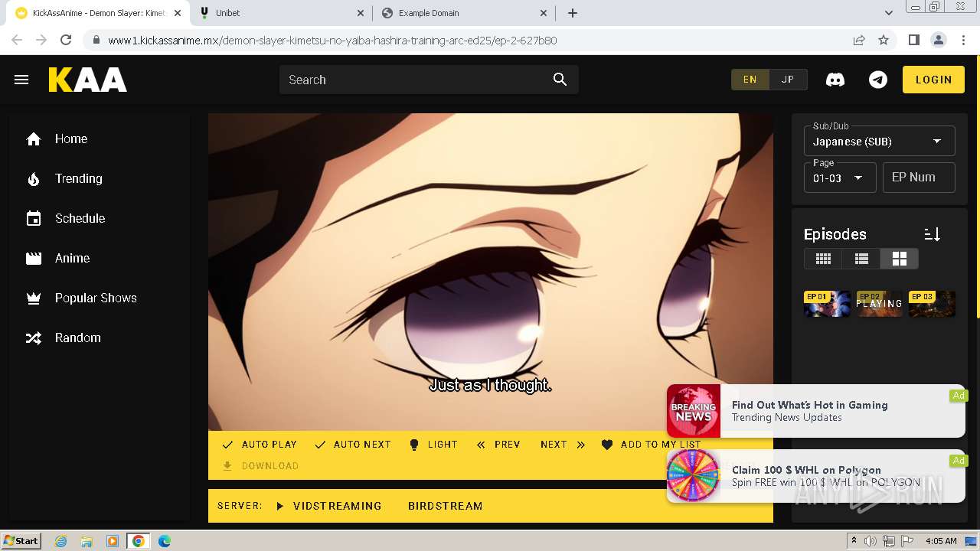Switch episodes to large grid view
Screen dimensions: 980x551
[x=899, y=259]
